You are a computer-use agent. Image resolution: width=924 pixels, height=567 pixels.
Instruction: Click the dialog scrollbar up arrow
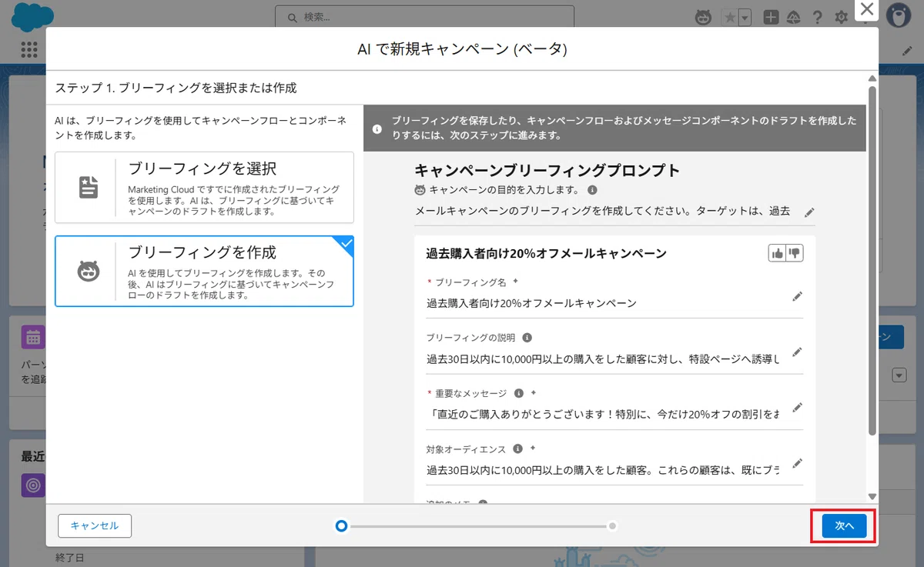(x=872, y=79)
